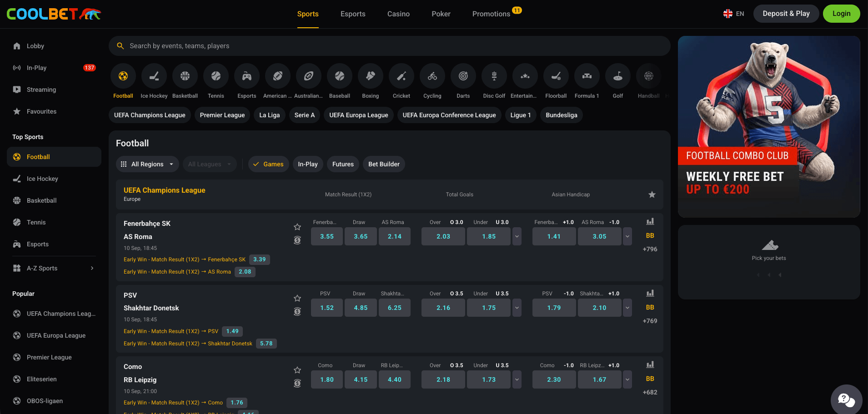Open Bet Builder BB for Fenerbahçe match
This screenshot has width=868, height=414.
tap(650, 235)
